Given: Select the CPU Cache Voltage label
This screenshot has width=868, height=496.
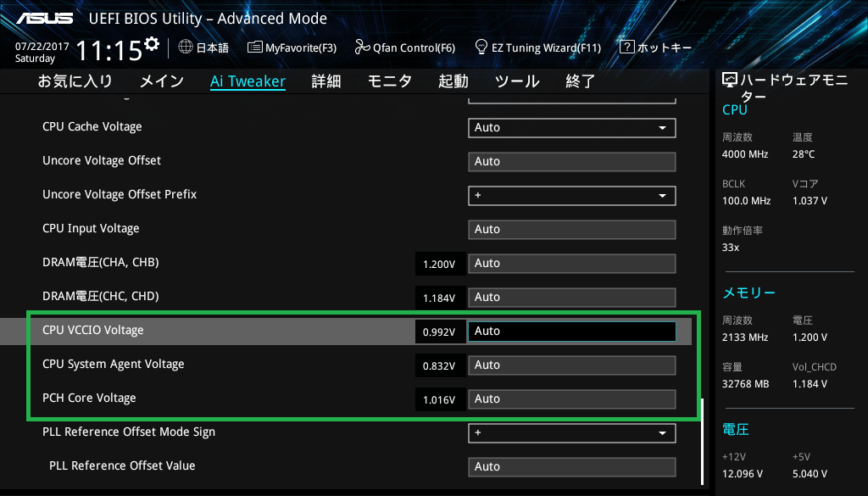Looking at the screenshot, I should [x=92, y=127].
